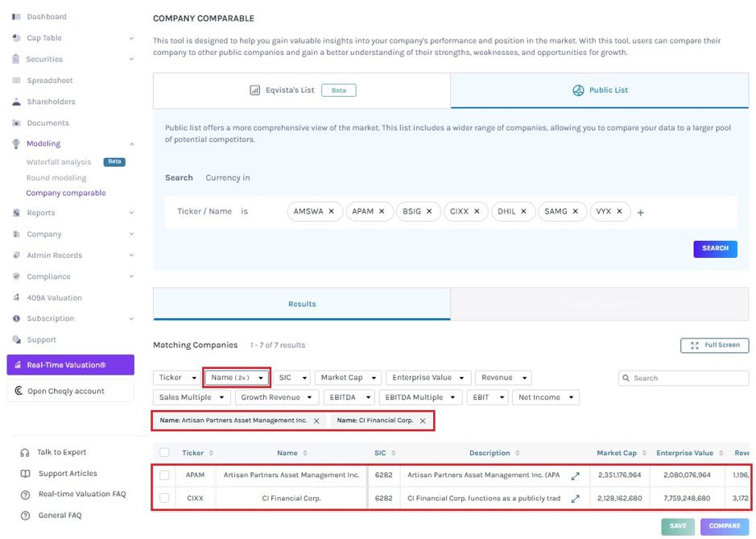Screen dimensions: 756x539
Task: Remove the VYX ticker chip
Action: [x=620, y=211]
